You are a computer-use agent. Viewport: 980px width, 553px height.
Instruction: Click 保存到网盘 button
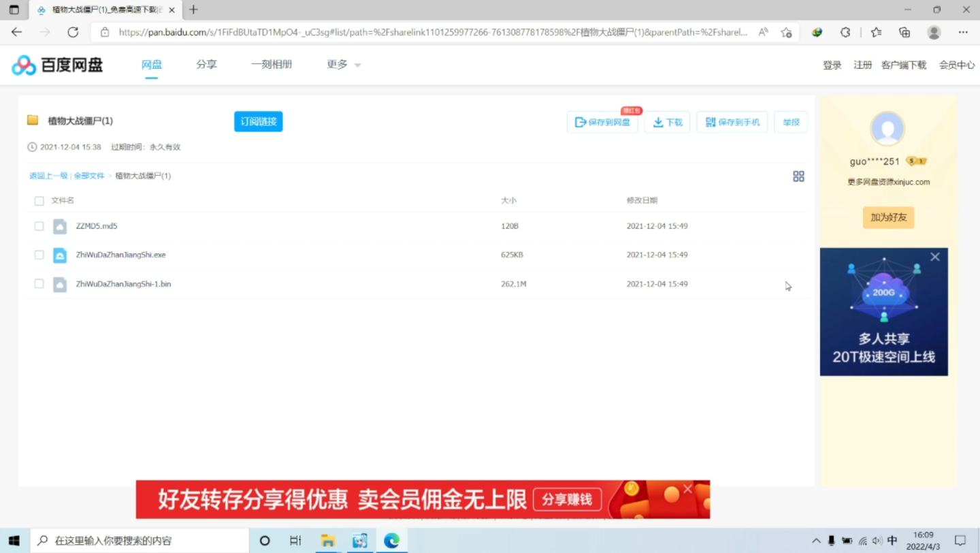602,122
